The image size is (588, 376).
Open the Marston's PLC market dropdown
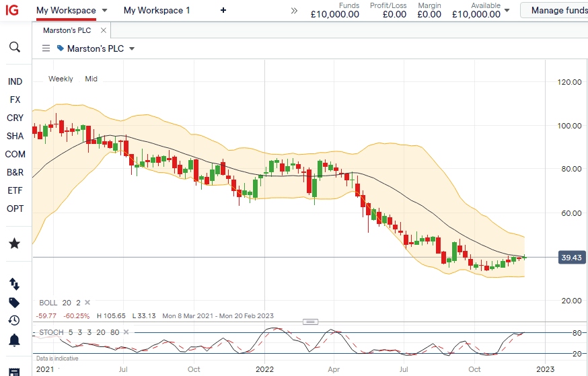[132, 48]
